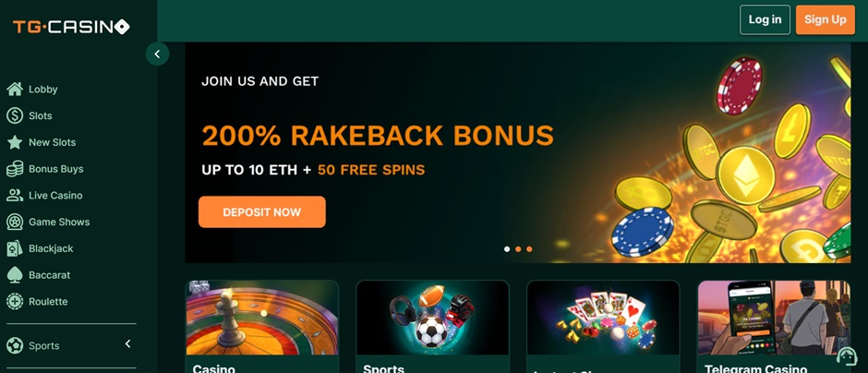This screenshot has width=868, height=373.
Task: Open the support headset chat icon
Action: [847, 355]
